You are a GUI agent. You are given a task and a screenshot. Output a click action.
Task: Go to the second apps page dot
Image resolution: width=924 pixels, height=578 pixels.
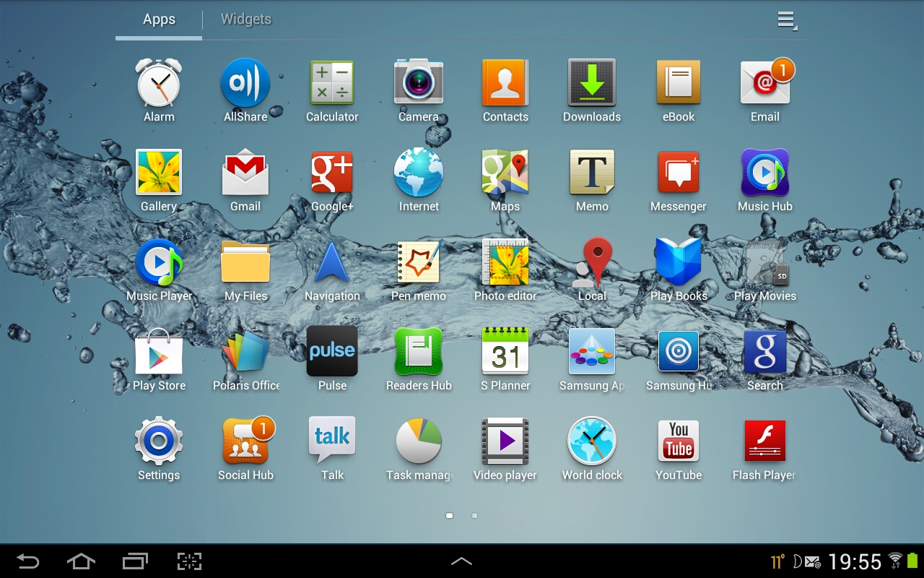click(x=474, y=516)
